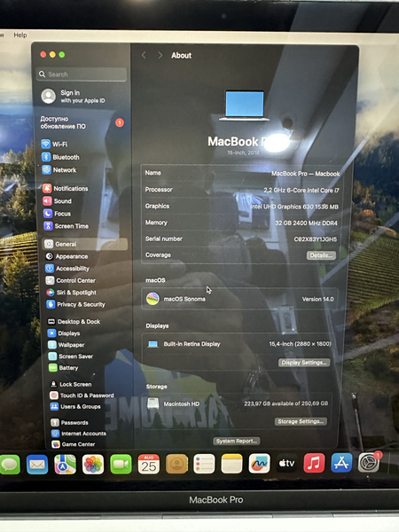
Task: Open Reminders from the Dock
Action: 204,464
